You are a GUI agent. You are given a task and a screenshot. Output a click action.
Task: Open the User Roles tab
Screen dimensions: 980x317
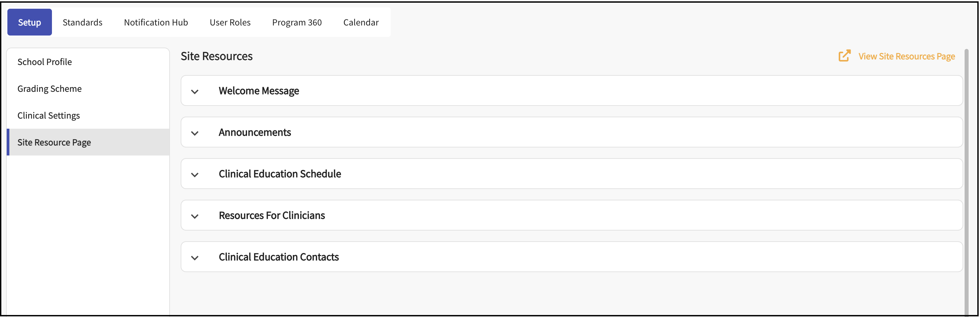click(x=230, y=22)
